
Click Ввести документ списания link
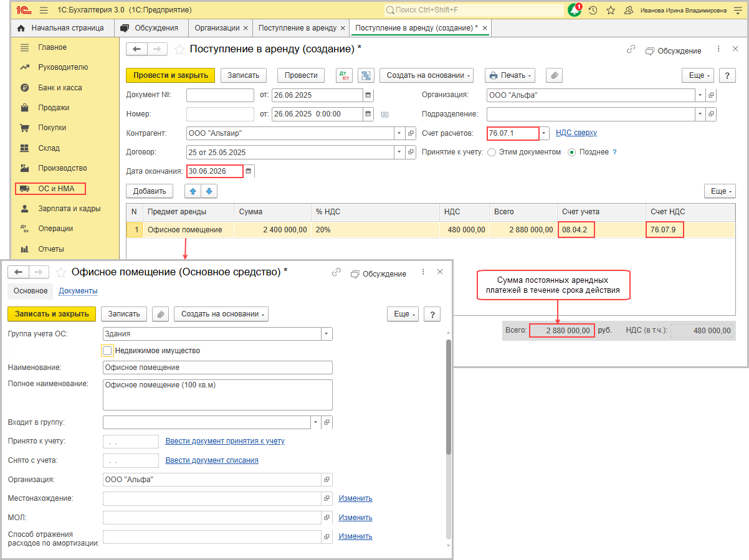pos(212,460)
